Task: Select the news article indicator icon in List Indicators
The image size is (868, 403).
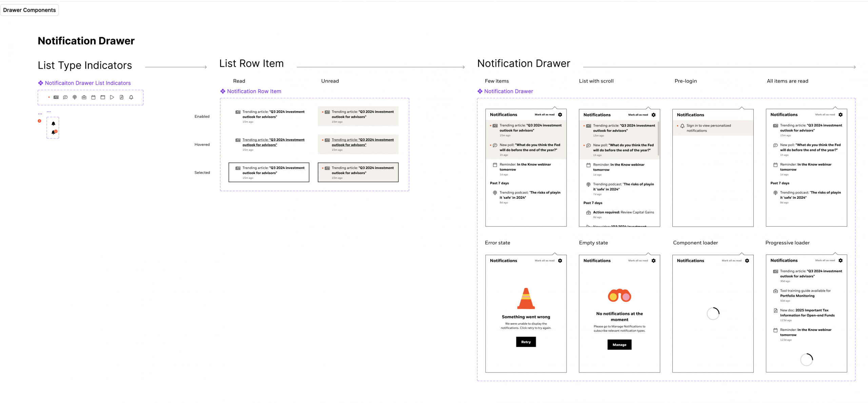Action: (x=56, y=97)
